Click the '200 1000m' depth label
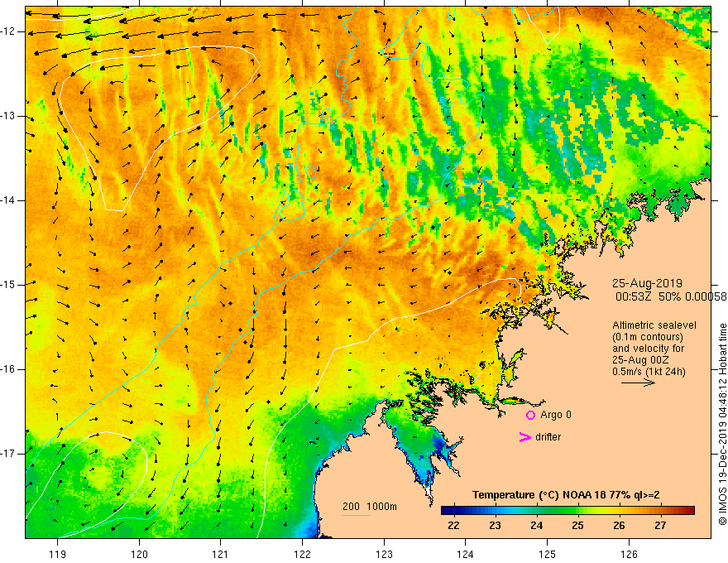728x563 pixels. [370, 507]
